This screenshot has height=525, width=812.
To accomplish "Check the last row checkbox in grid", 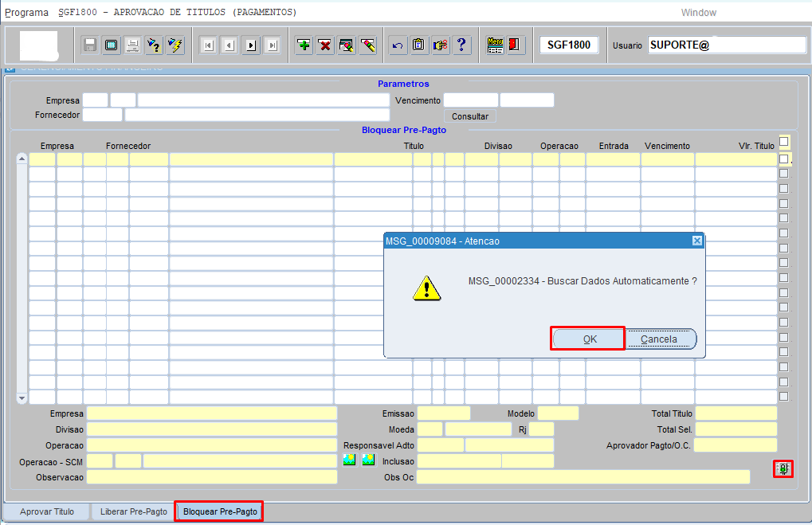I will (x=784, y=396).
